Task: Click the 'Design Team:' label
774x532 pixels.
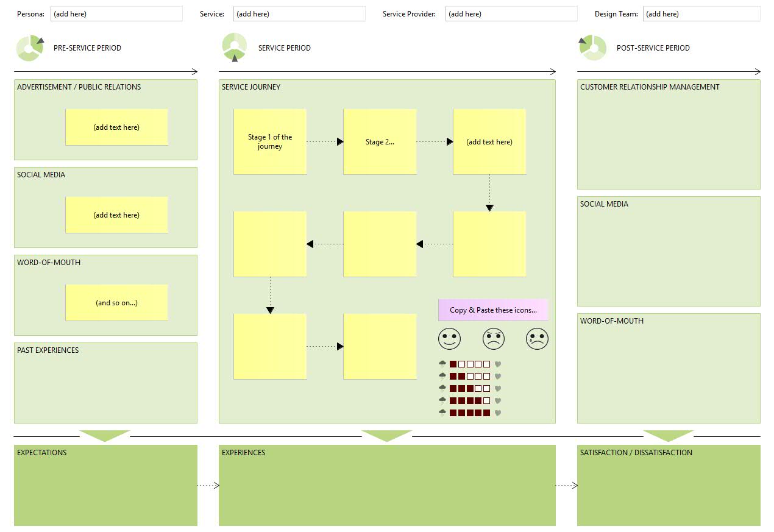Action: coord(616,14)
